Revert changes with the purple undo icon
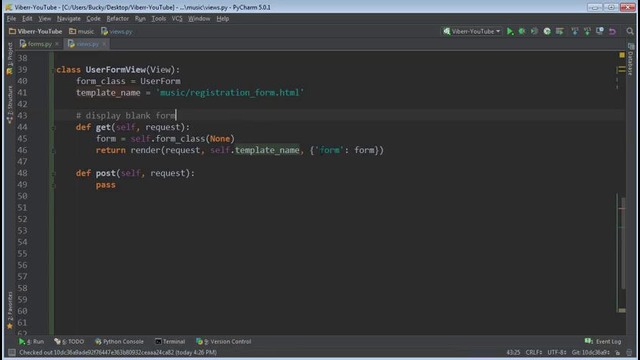 [x=612, y=31]
